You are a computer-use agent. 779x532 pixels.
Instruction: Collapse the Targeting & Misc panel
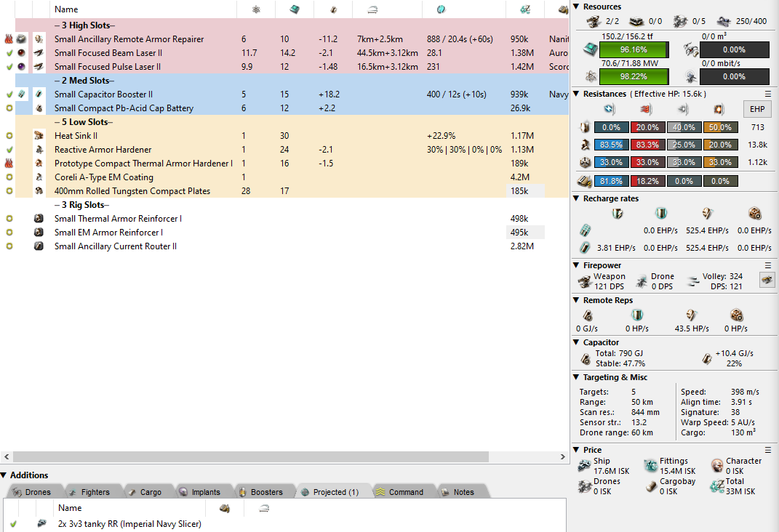pos(577,377)
